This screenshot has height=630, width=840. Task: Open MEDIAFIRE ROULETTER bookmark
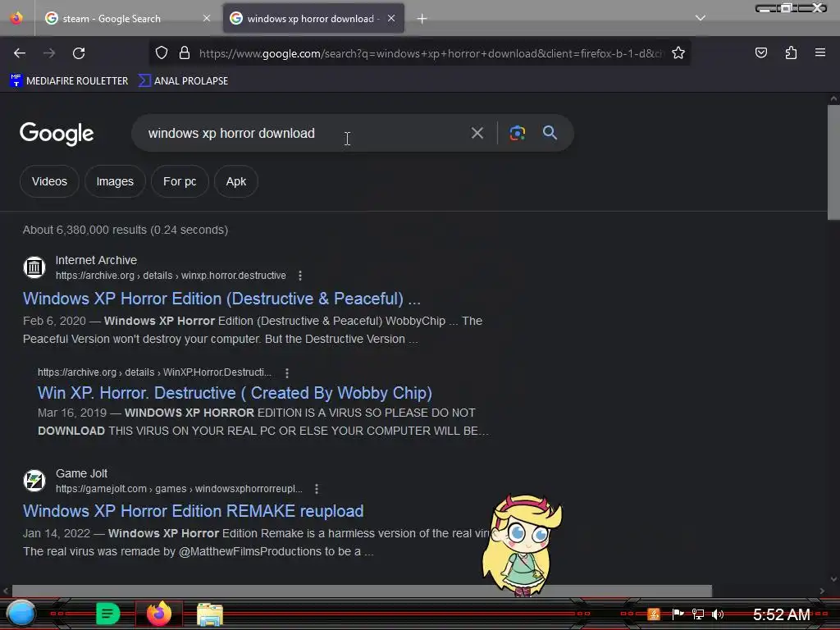click(x=69, y=81)
